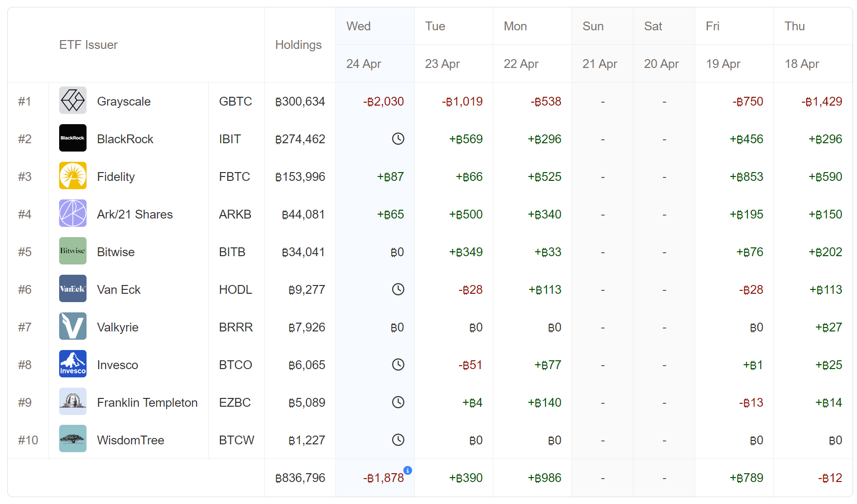The height and width of the screenshot is (504, 857).
Task: Click the Fidelity sunburst logo
Action: [72, 175]
